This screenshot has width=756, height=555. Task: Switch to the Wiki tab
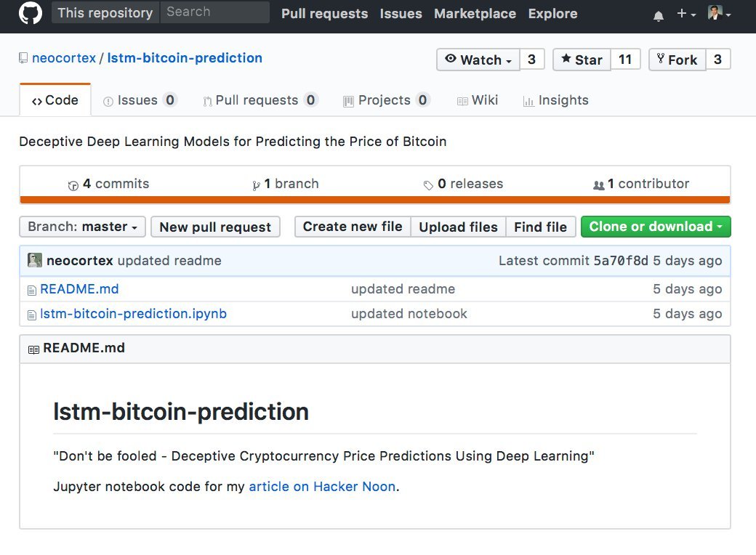pyautogui.click(x=478, y=100)
